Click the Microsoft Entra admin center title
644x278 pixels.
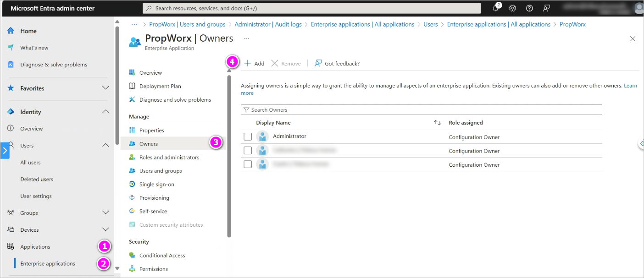pyautogui.click(x=53, y=8)
